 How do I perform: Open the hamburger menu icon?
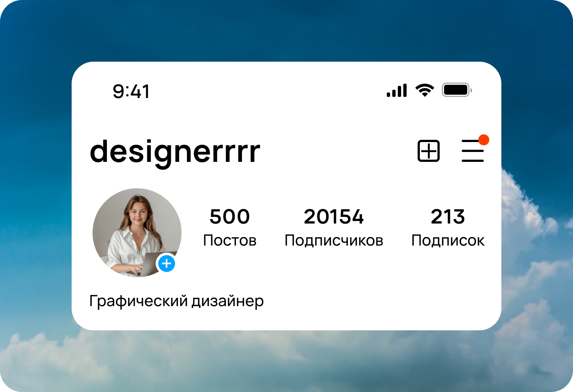click(x=473, y=150)
